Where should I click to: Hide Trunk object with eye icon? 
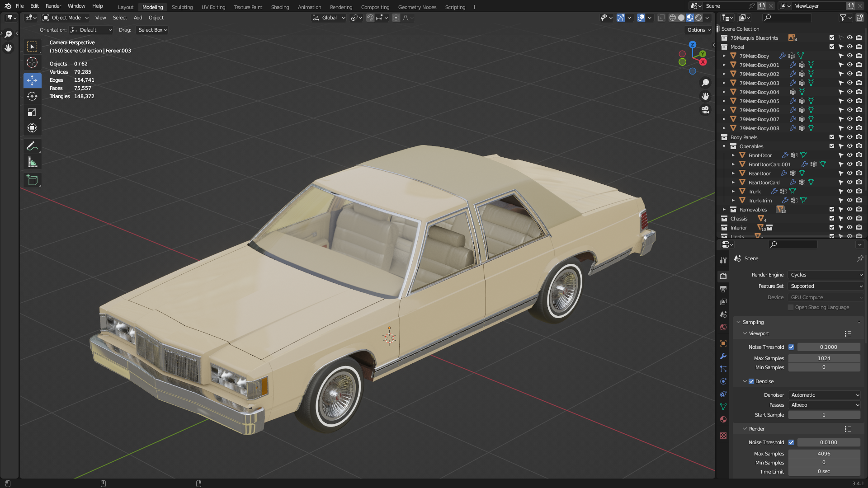pyautogui.click(x=849, y=191)
